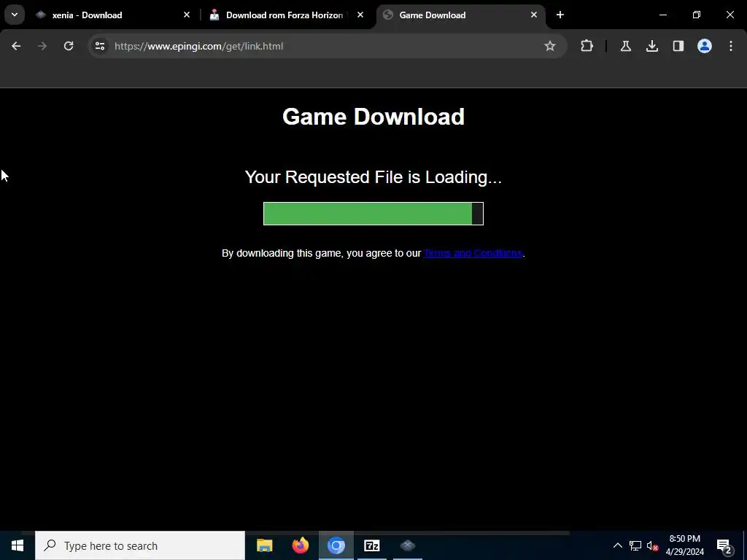Go back to the previous page

click(16, 46)
